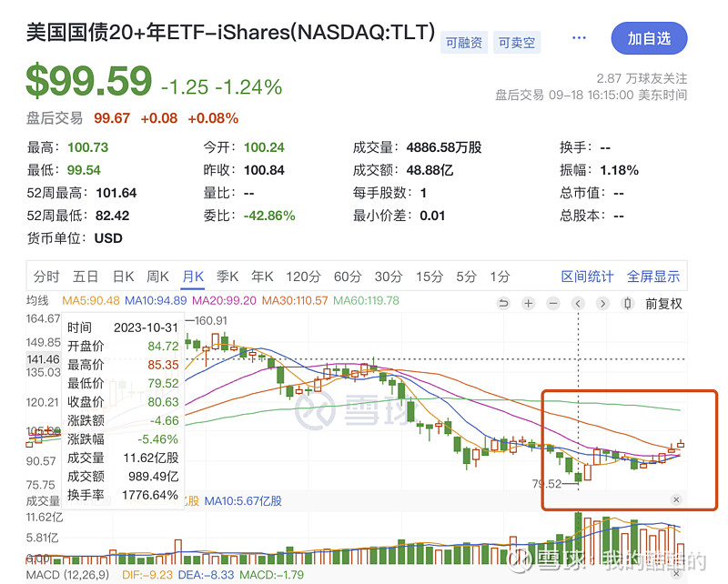Open the 全屏显示 link
The image size is (728, 584).
653,277
